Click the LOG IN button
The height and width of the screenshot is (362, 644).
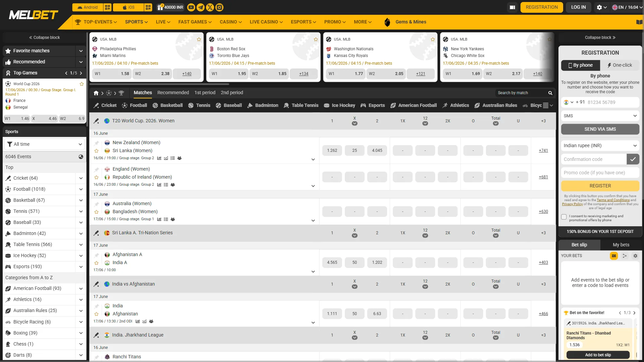(578, 7)
